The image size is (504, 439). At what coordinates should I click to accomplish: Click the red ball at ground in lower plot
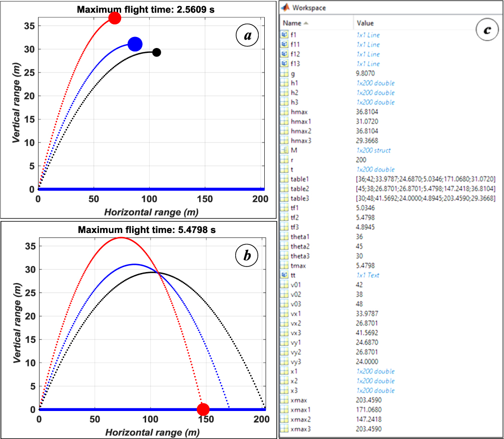click(203, 409)
